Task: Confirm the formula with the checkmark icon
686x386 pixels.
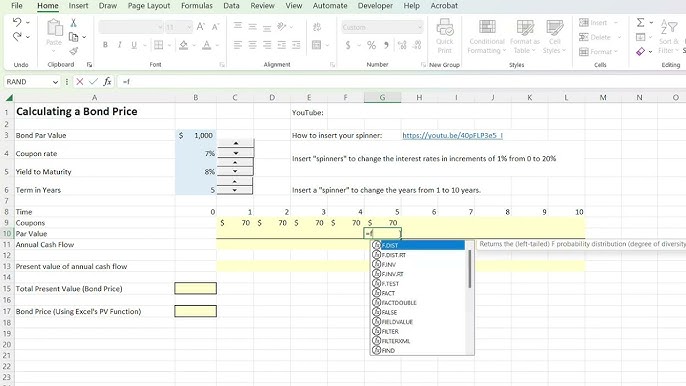Action: (93, 81)
